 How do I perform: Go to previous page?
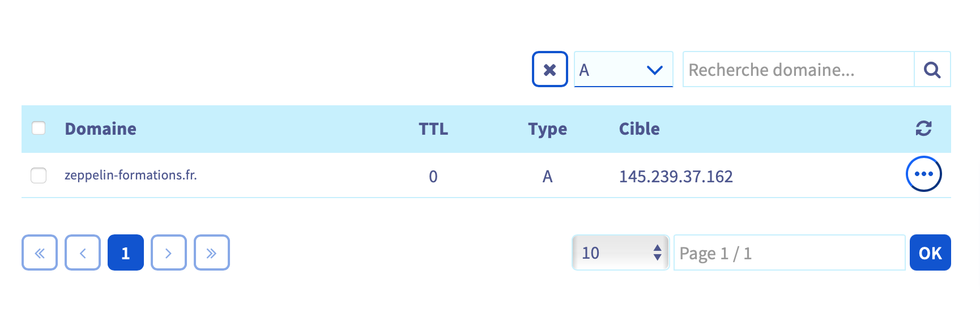coord(83,252)
